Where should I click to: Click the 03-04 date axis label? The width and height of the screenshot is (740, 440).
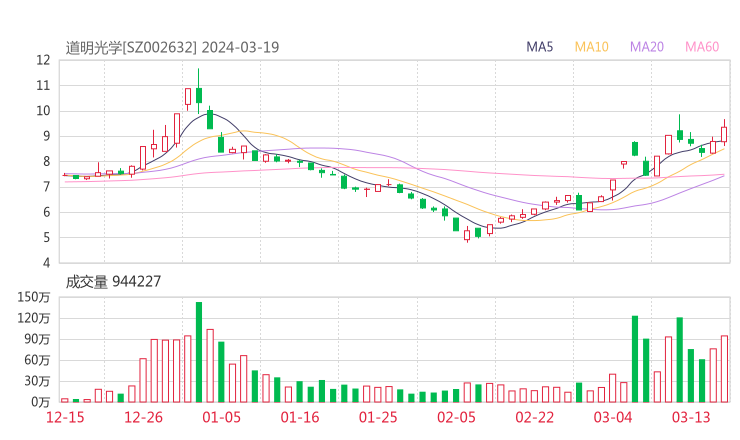pyautogui.click(x=613, y=417)
